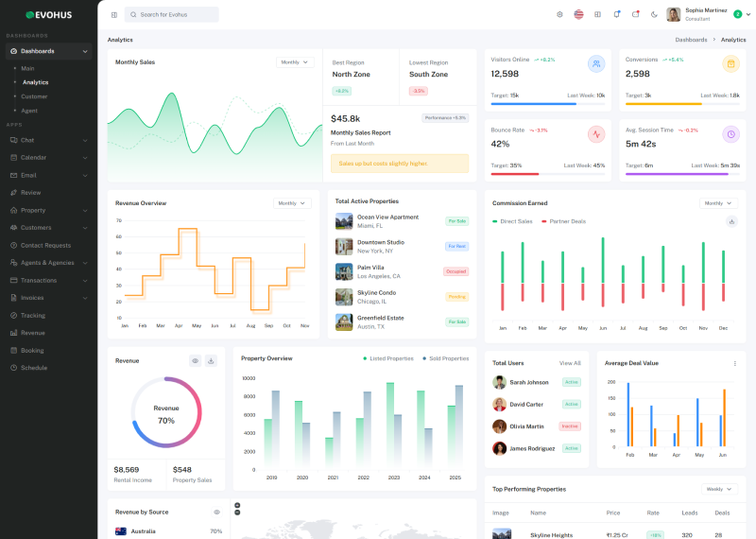This screenshot has height=539, width=756.
Task: Click the map zoom in button
Action: [x=237, y=505]
